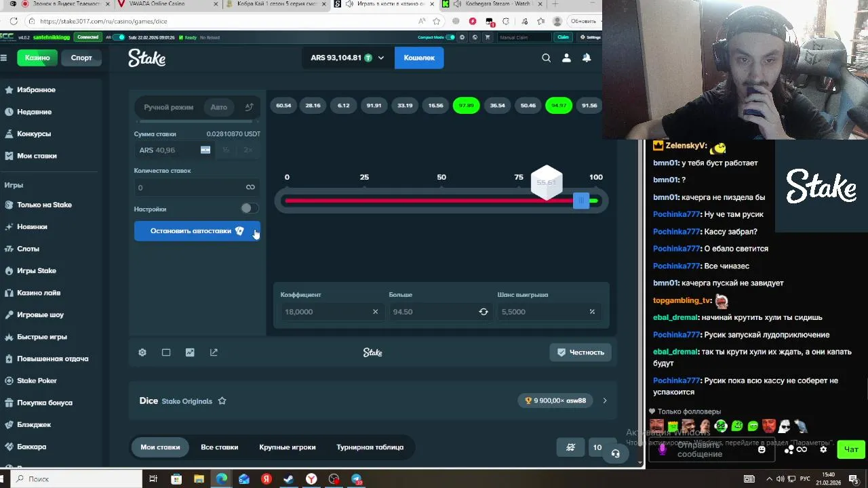Click the Казино button
The width and height of the screenshot is (868, 488).
click(x=37, y=58)
